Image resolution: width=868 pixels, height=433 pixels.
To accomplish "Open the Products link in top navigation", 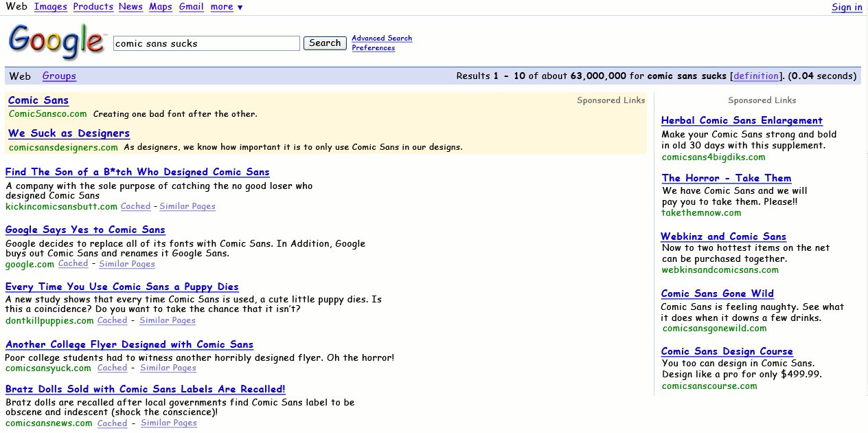I will pos(93,7).
